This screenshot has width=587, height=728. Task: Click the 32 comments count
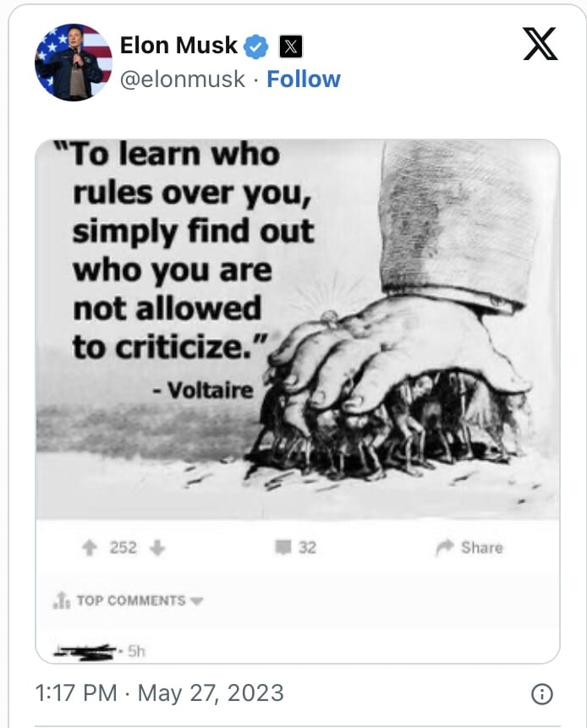coord(307,548)
